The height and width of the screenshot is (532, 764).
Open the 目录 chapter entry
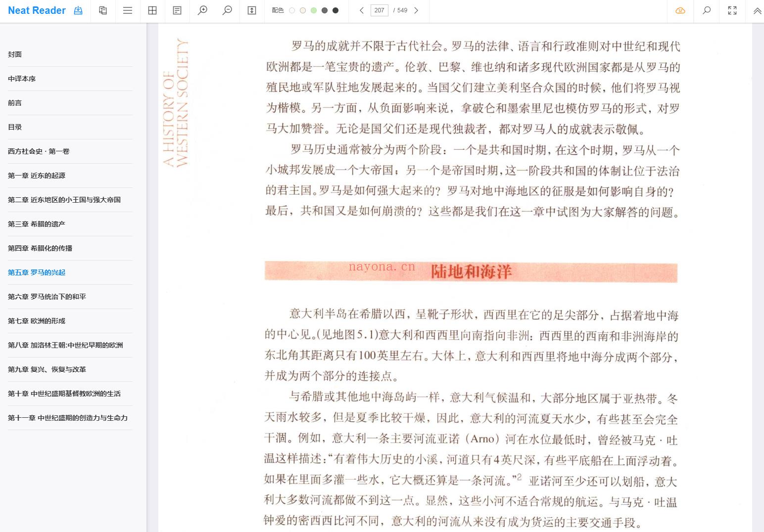pos(70,127)
